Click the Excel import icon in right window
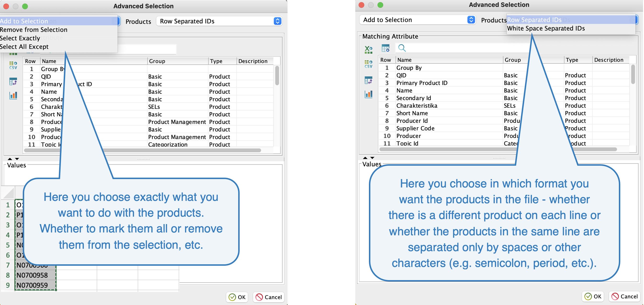The height and width of the screenshot is (305, 644). [x=368, y=50]
